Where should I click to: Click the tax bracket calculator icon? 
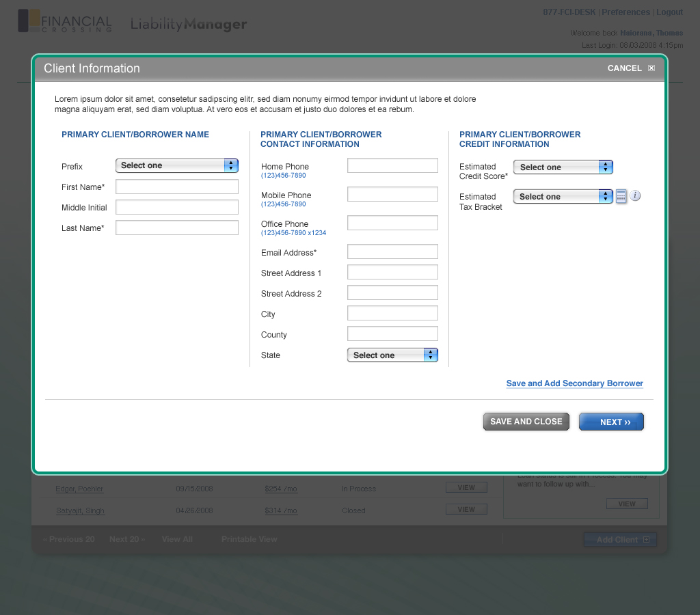[x=621, y=197]
